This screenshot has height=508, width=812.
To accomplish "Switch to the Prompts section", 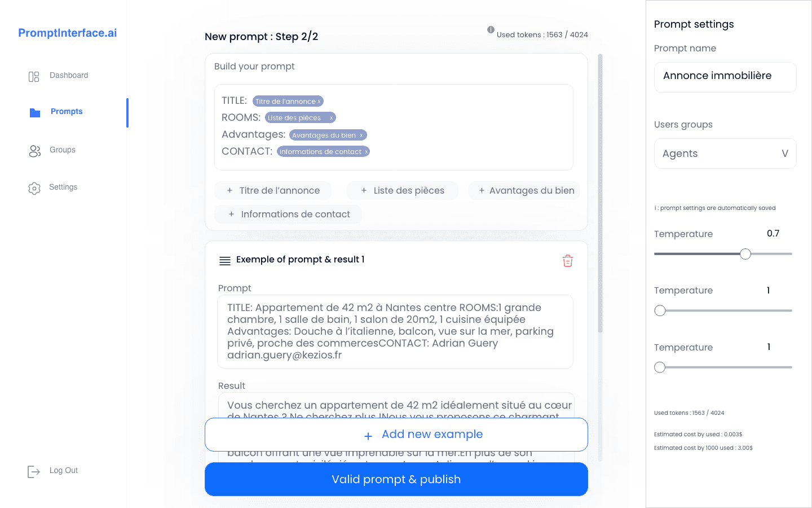I will 66,111.
